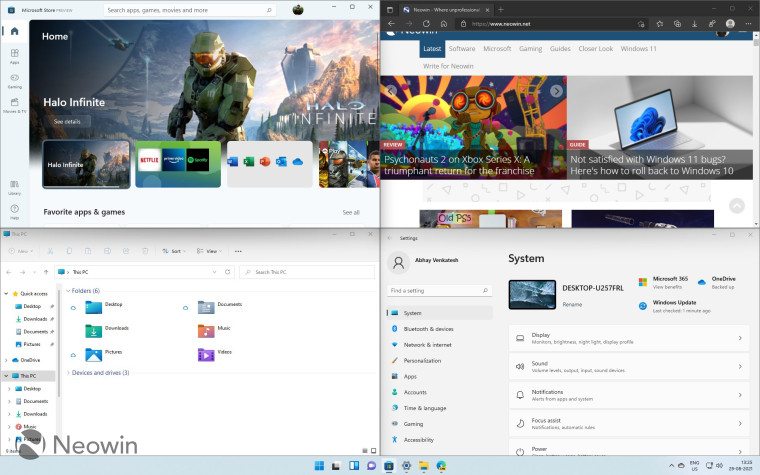Screen dimensions: 760x475
Task: Open the View dropdown in File Explorer
Action: click(x=209, y=251)
